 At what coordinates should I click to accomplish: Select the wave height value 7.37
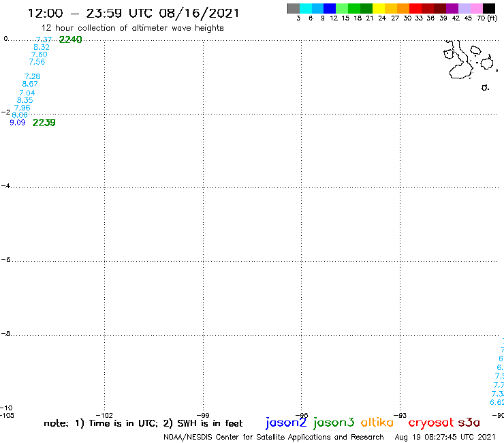[x=44, y=40]
